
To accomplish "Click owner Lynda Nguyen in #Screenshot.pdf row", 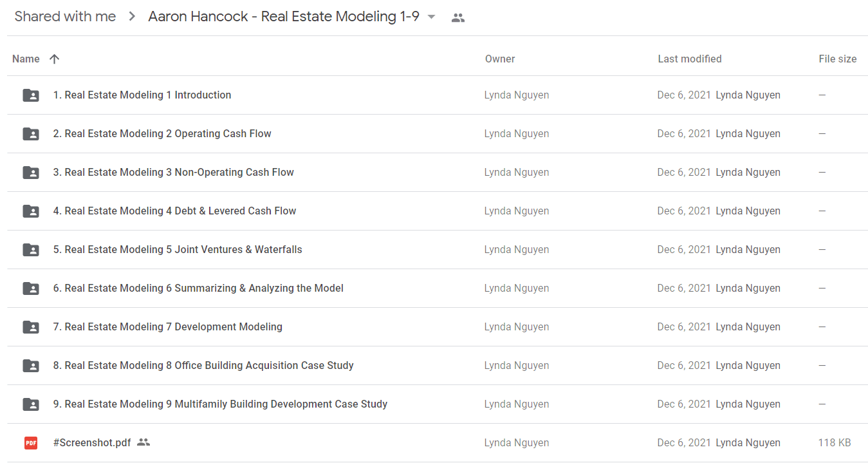I will click(x=517, y=442).
